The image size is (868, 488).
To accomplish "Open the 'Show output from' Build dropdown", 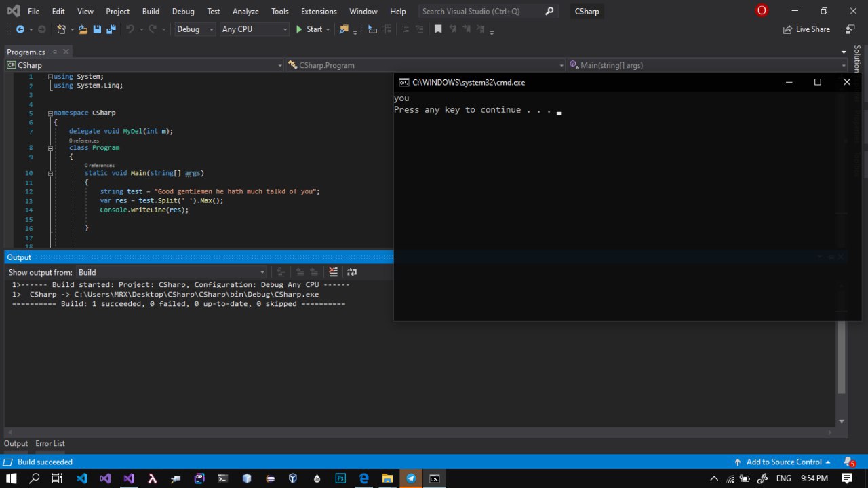I will (171, 272).
